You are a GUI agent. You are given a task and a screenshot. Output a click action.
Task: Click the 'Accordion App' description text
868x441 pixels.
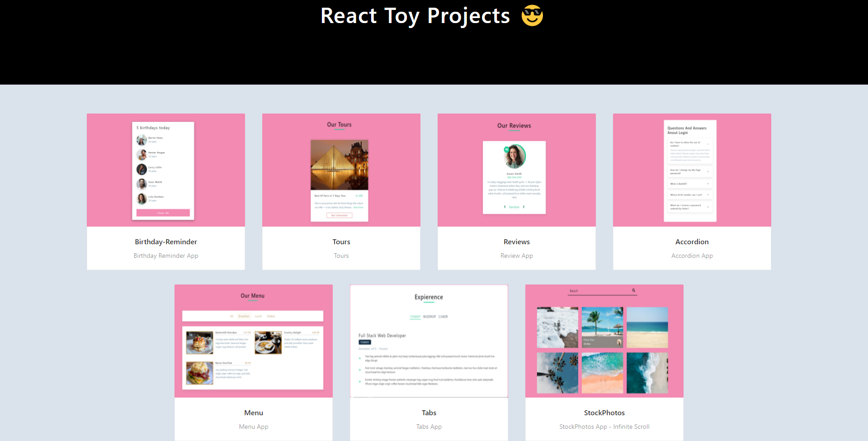[x=692, y=256]
